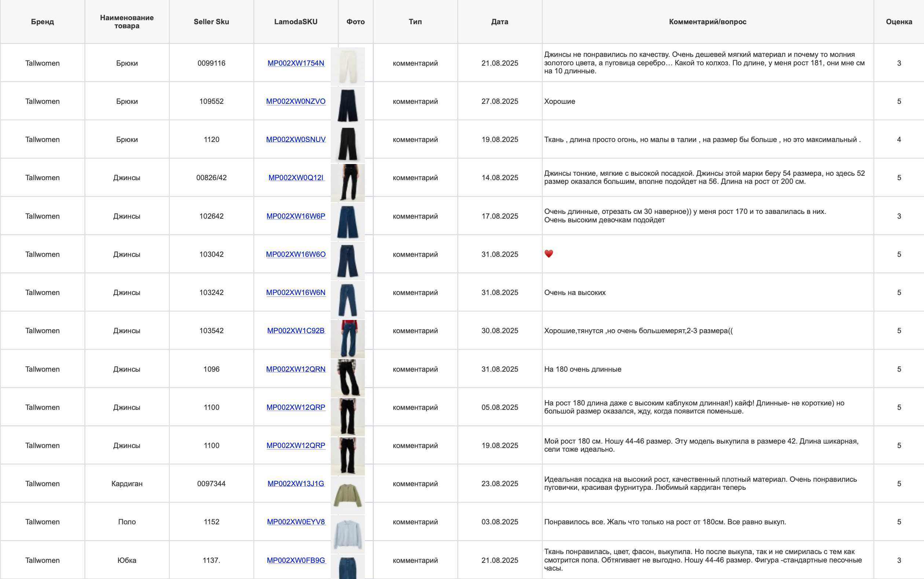Open the MP002XW1754N product link
The image size is (924, 579).
pyautogui.click(x=296, y=63)
